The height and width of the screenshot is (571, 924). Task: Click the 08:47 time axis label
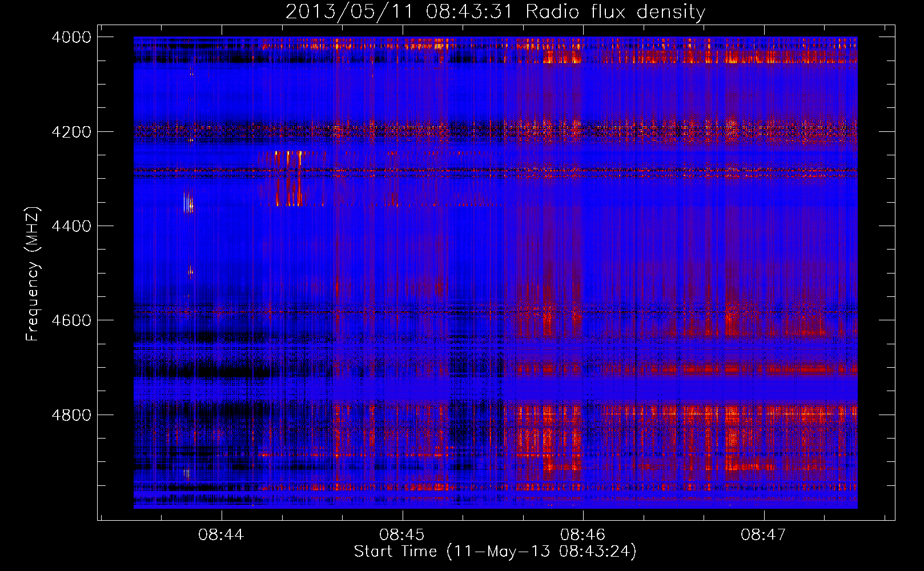(x=764, y=535)
